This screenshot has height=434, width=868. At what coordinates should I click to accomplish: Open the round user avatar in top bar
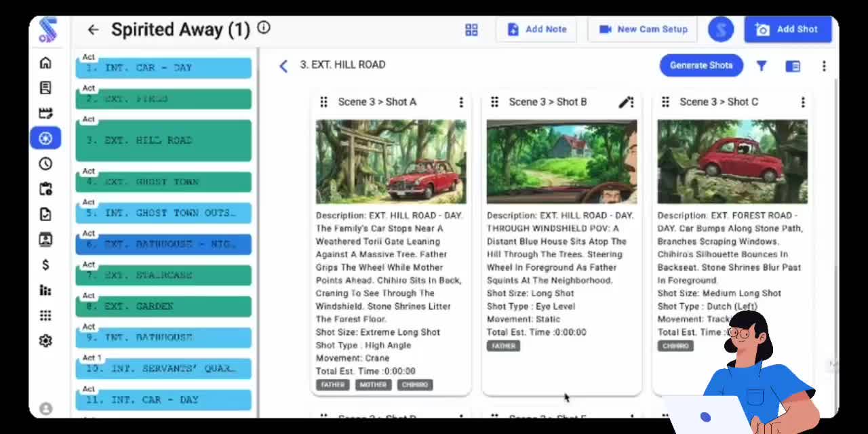[x=721, y=29]
